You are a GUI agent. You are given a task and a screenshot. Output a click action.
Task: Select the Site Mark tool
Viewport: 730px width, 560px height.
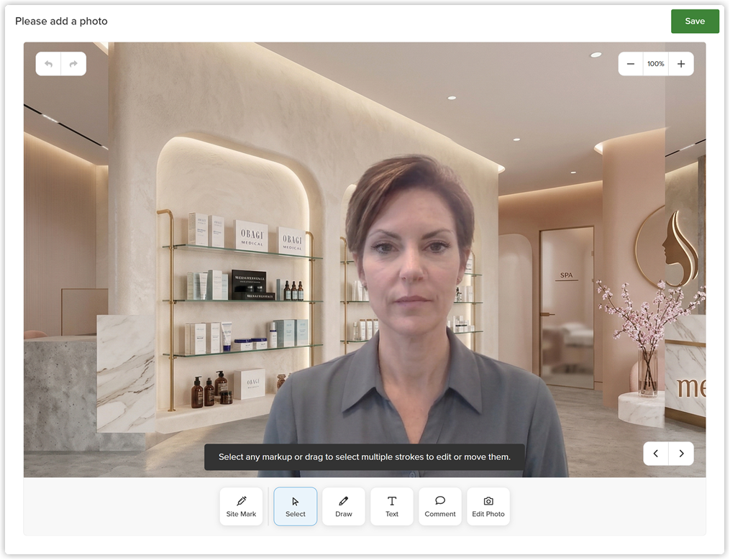(241, 507)
